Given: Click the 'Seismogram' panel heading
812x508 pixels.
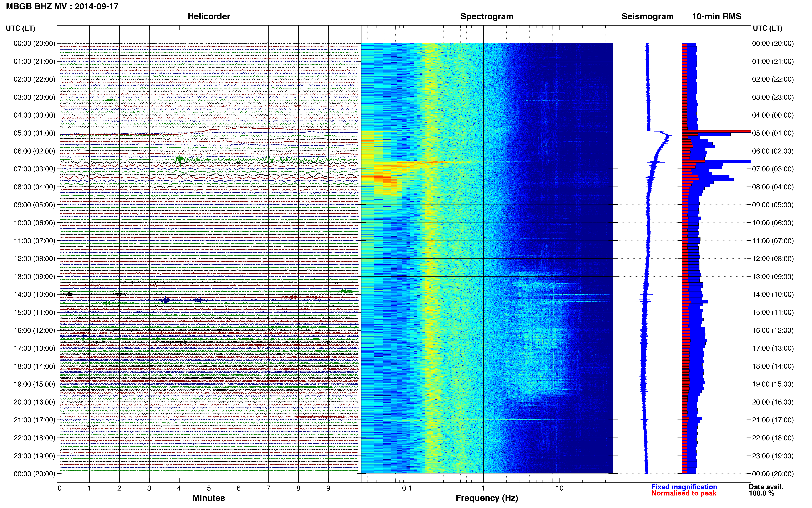Looking at the screenshot, I should coord(648,16).
